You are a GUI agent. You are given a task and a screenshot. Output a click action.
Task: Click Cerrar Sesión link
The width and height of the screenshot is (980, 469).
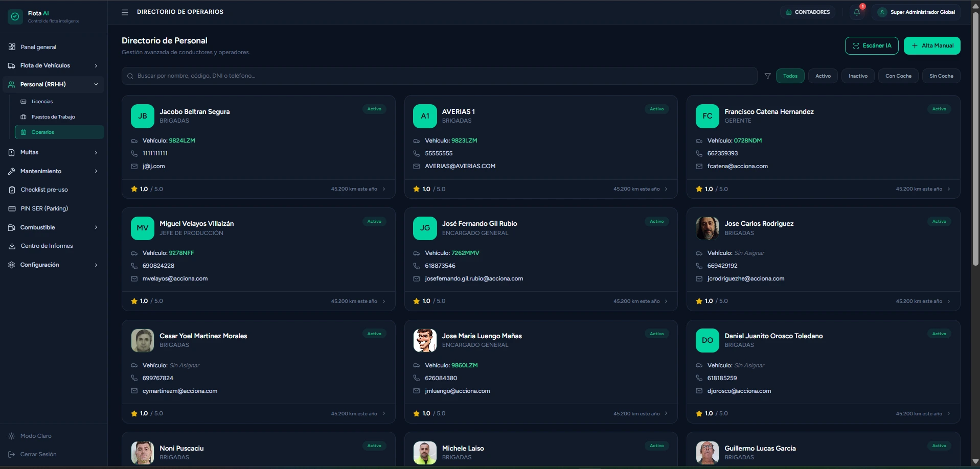(38, 454)
